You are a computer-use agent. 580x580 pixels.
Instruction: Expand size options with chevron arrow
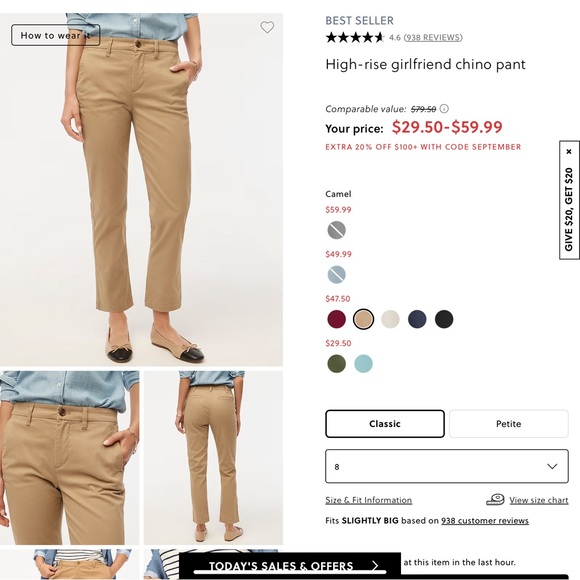click(552, 466)
